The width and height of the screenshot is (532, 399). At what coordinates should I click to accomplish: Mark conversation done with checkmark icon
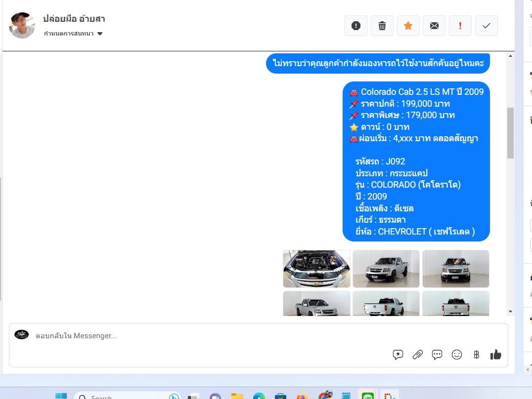pyautogui.click(x=486, y=26)
